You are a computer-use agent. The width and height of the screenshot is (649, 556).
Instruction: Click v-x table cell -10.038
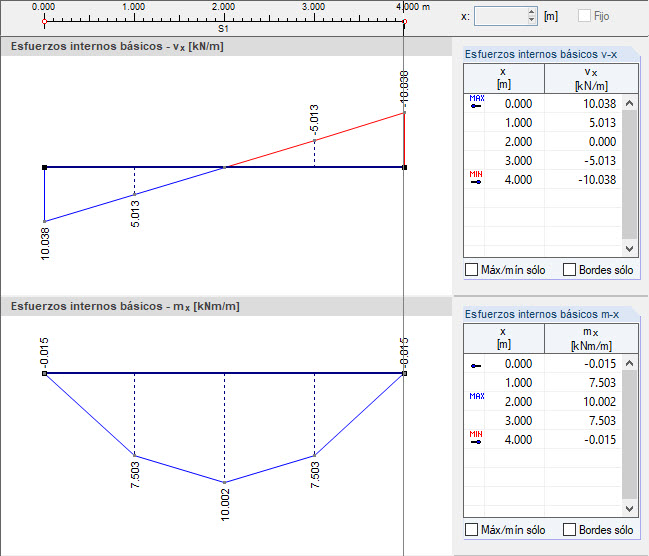[x=583, y=180]
